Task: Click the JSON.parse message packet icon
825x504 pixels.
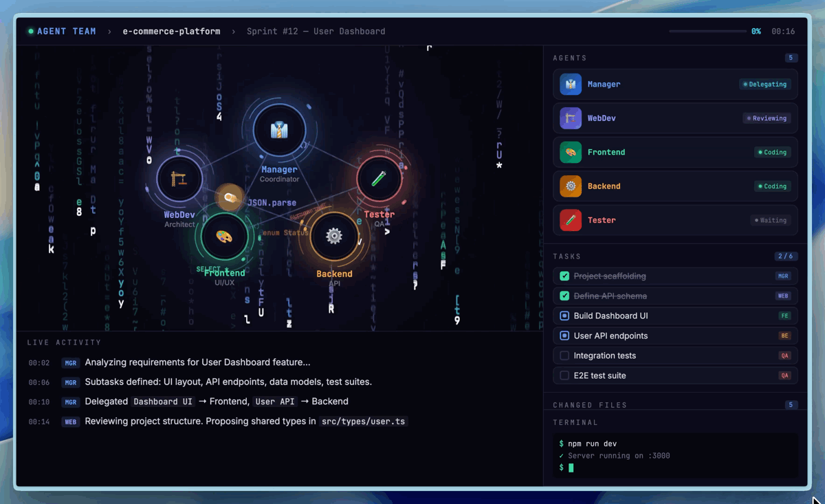Action: point(230,198)
